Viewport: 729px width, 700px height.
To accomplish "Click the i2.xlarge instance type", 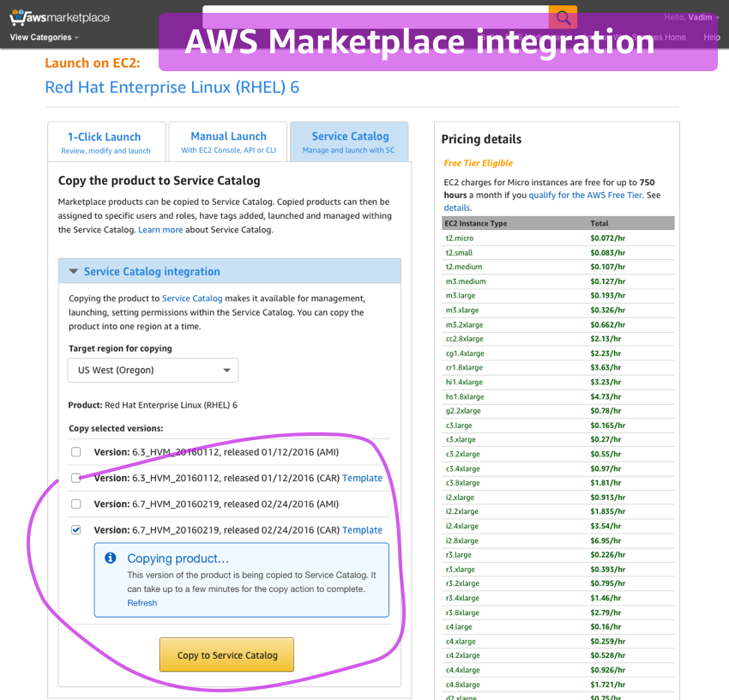I will click(461, 498).
